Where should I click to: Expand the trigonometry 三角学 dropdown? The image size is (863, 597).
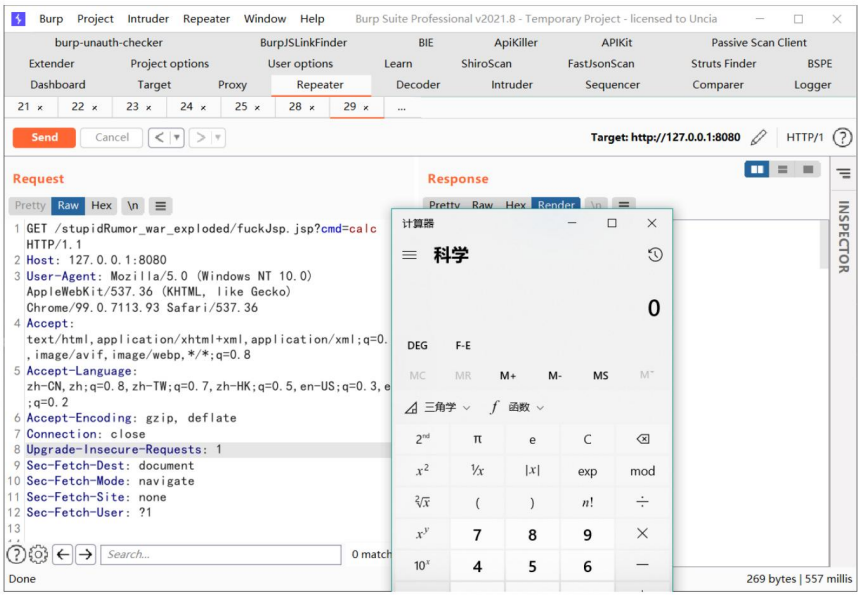click(x=438, y=408)
